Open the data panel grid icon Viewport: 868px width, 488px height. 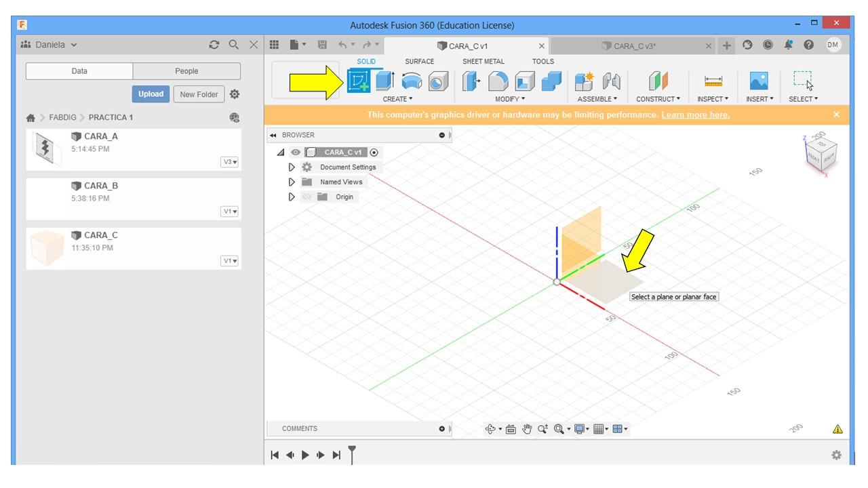(x=275, y=45)
